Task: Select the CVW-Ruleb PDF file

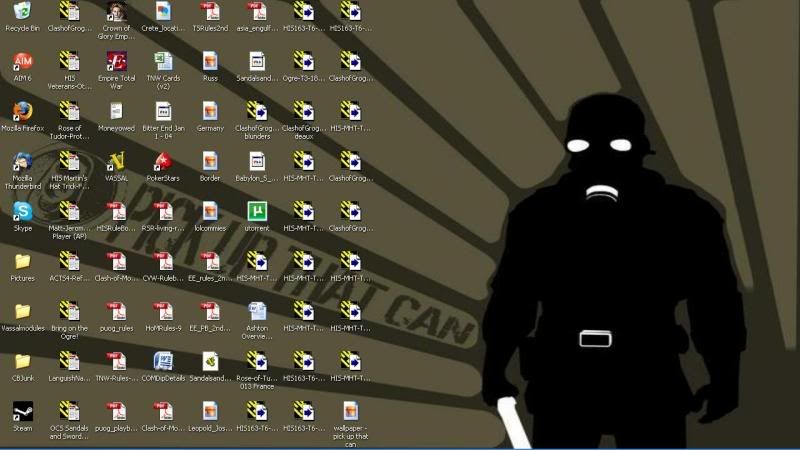Action: [163, 261]
